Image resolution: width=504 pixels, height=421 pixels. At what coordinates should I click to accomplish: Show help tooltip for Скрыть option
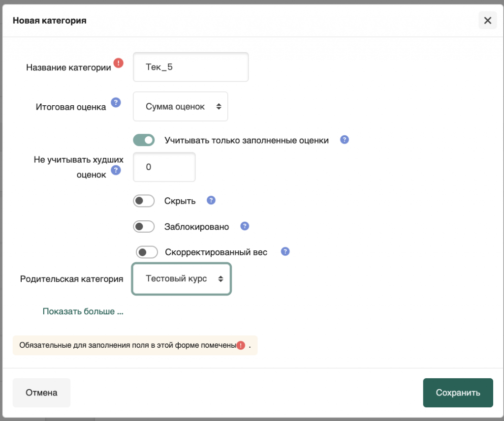coord(211,200)
